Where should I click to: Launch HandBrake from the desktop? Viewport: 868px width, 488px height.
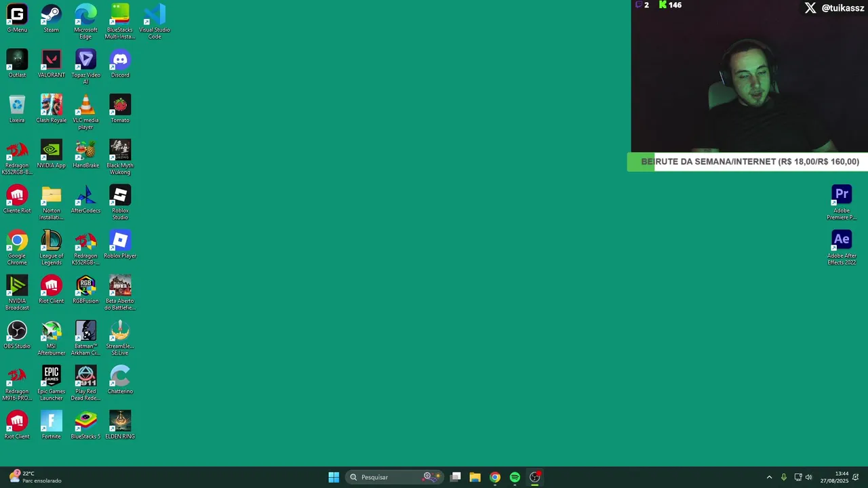click(85, 155)
